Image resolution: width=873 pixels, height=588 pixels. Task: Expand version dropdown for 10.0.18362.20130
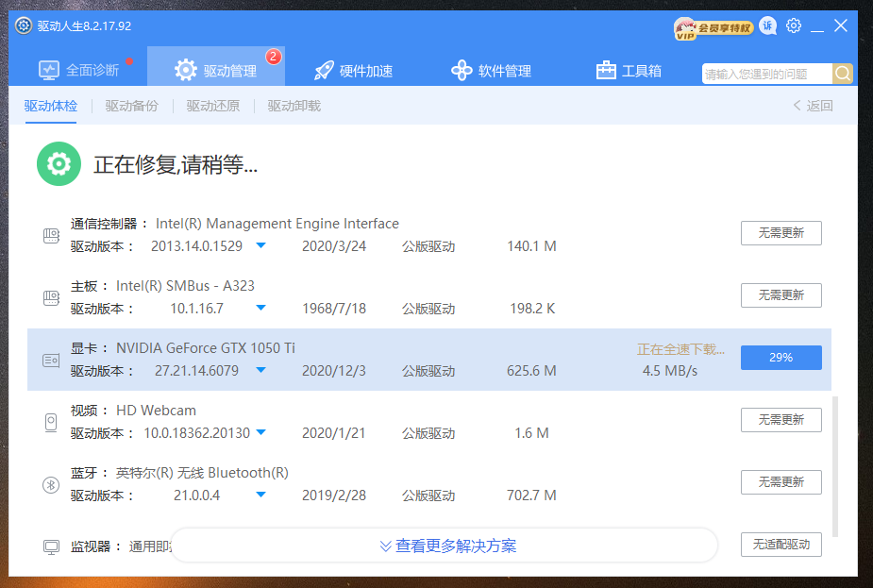(x=260, y=432)
